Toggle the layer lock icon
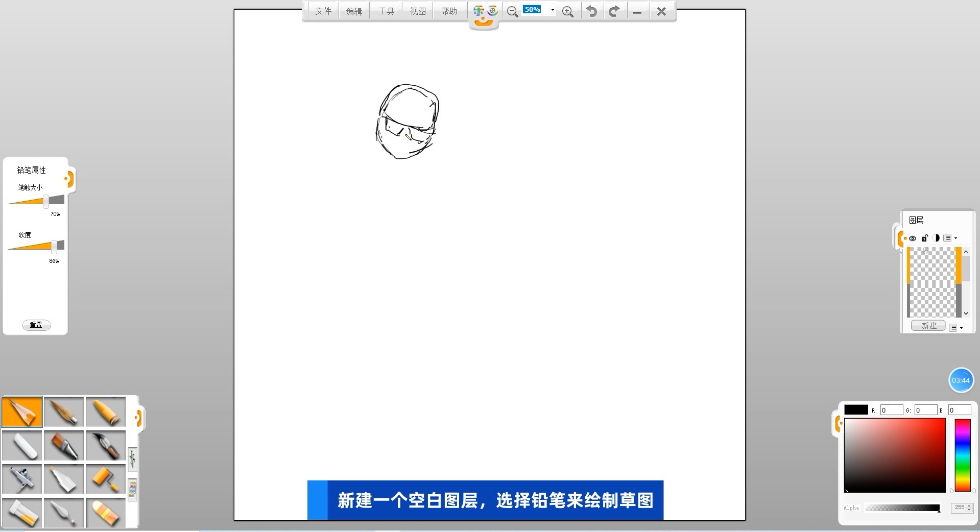 click(924, 238)
